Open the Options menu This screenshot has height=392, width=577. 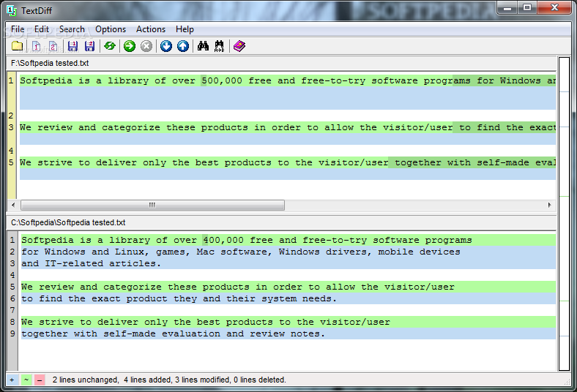pyautogui.click(x=111, y=29)
